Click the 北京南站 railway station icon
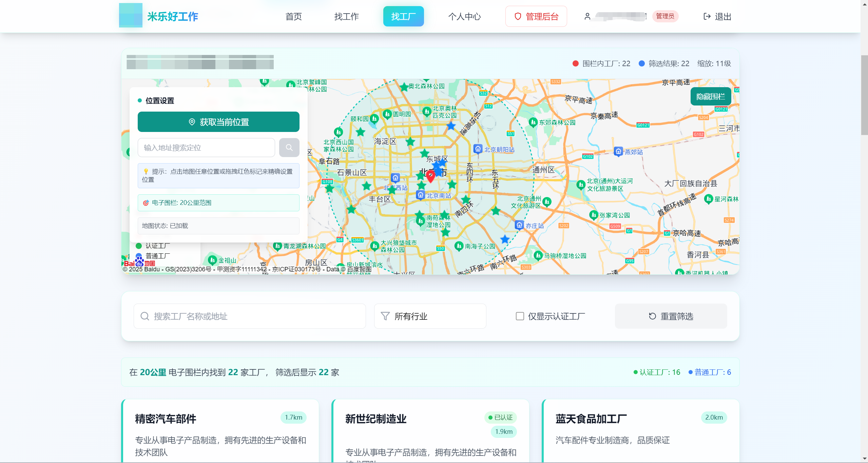Viewport: 868px width, 463px height. [x=421, y=195]
